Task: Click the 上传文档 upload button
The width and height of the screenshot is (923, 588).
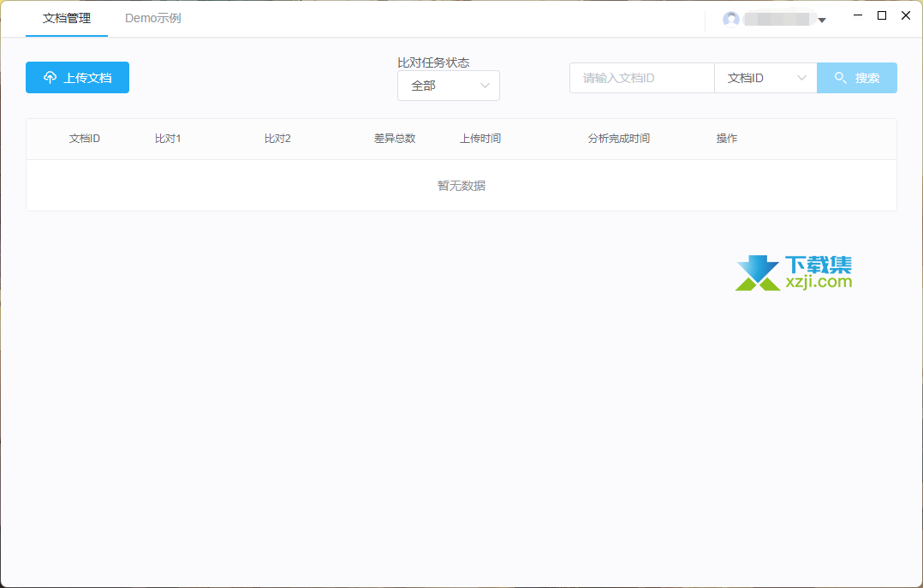Action: 77,78
